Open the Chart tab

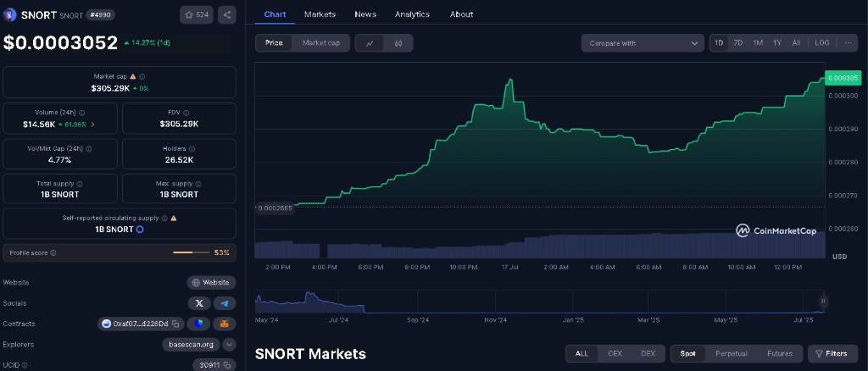[x=275, y=14]
